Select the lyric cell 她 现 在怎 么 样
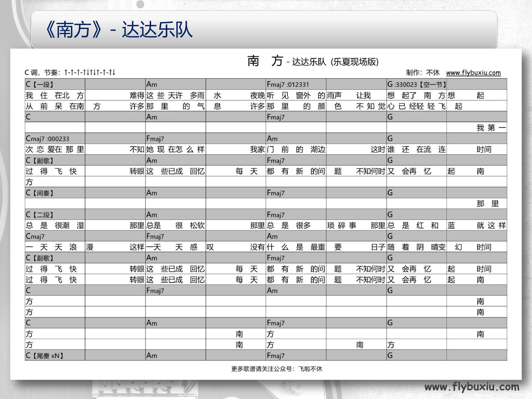Image resolution: width=532 pixels, height=399 pixels. coord(176,149)
